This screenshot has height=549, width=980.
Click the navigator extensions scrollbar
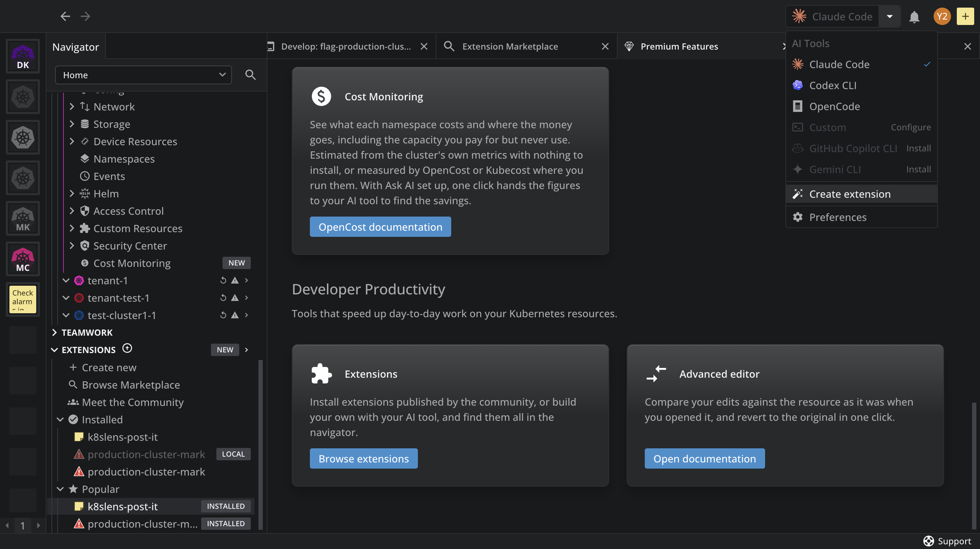(260, 444)
